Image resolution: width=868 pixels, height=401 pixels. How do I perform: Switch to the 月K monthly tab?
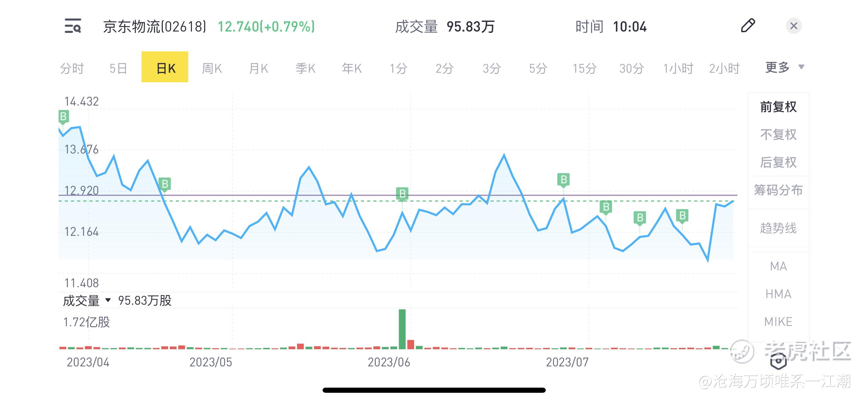[258, 68]
